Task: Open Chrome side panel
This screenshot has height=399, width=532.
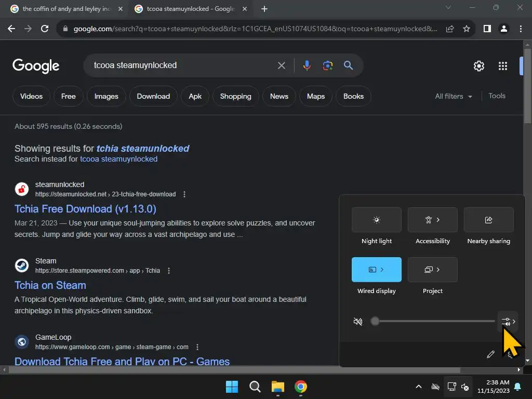Action: (x=487, y=29)
